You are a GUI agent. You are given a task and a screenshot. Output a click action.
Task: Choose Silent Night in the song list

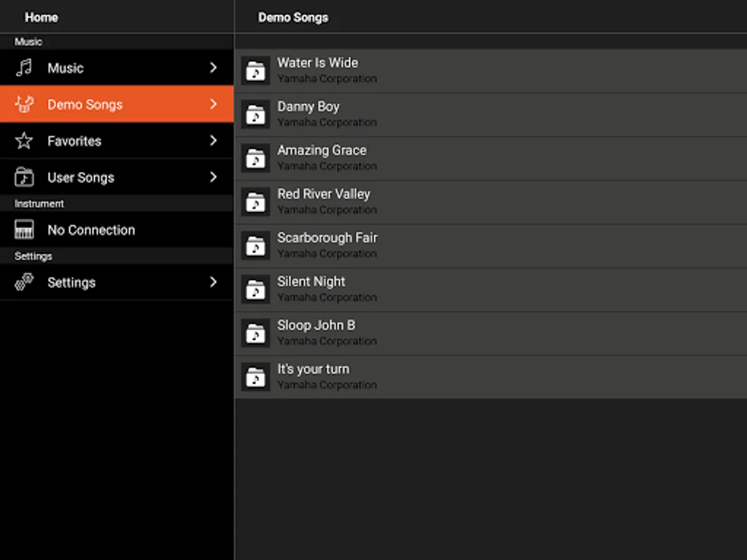[491, 289]
